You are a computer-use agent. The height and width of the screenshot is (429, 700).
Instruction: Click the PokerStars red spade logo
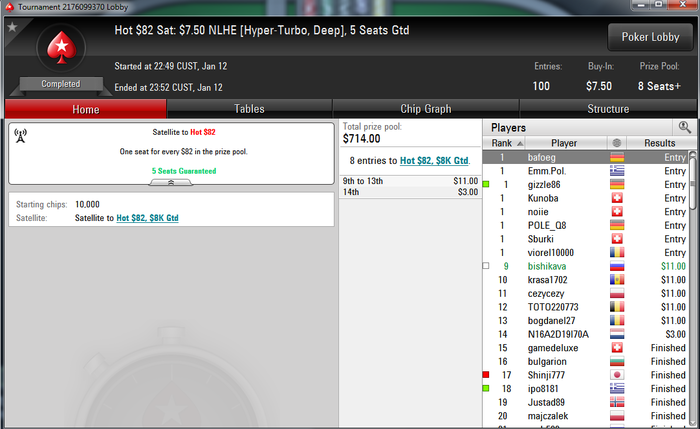pos(61,48)
